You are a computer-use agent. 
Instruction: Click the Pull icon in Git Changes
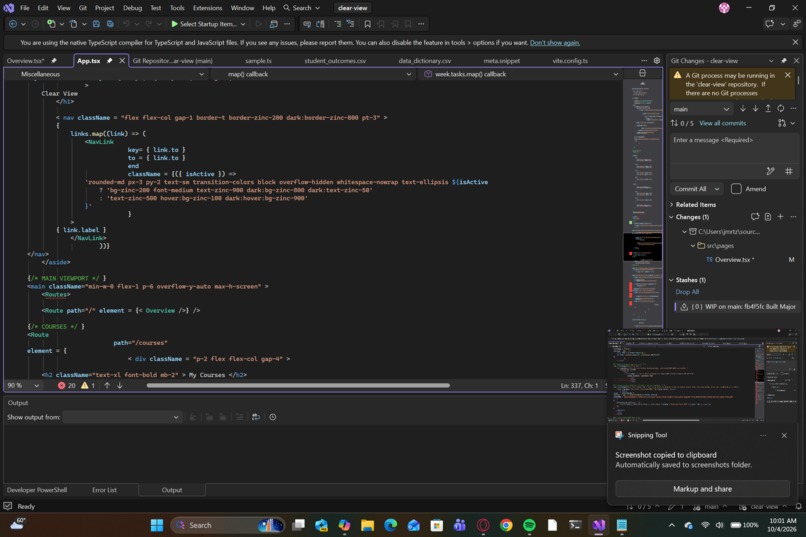click(755, 108)
